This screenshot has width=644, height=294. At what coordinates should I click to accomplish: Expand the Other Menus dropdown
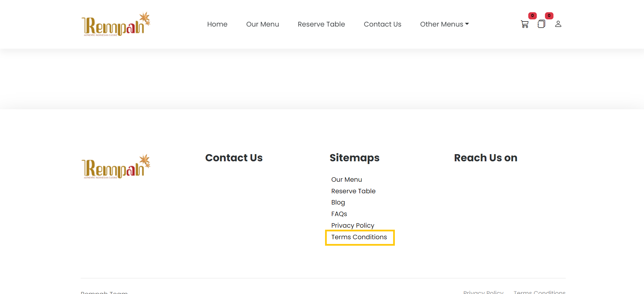[444, 24]
